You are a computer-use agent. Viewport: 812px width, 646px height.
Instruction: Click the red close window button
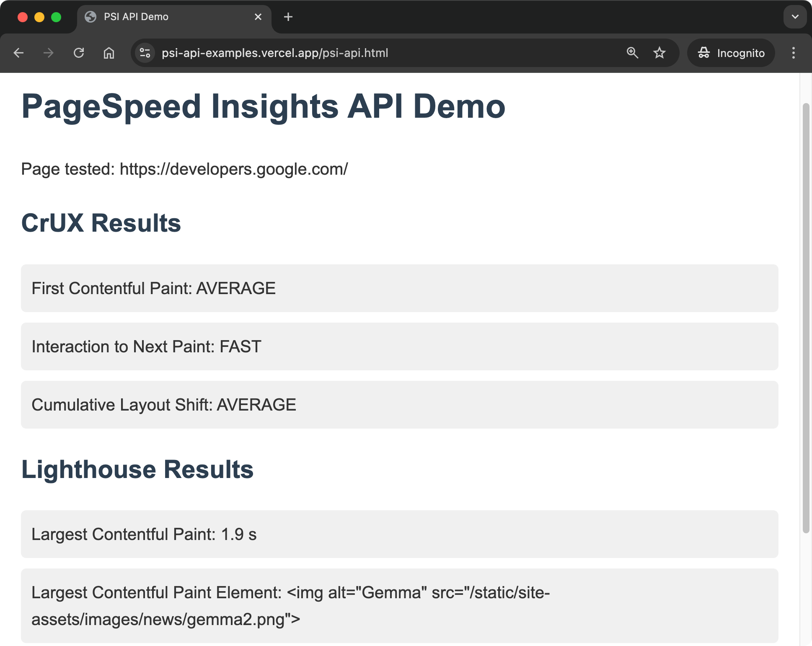pyautogui.click(x=23, y=17)
